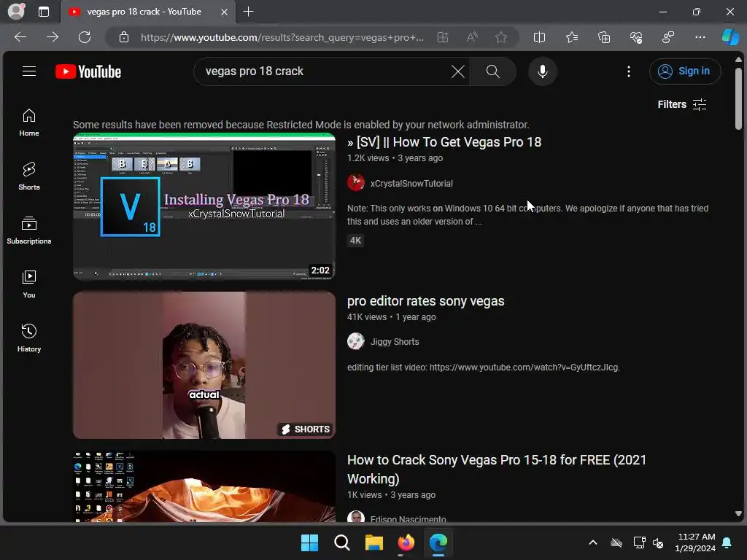Open video title How To Get Vegas Pro 18

click(x=444, y=142)
